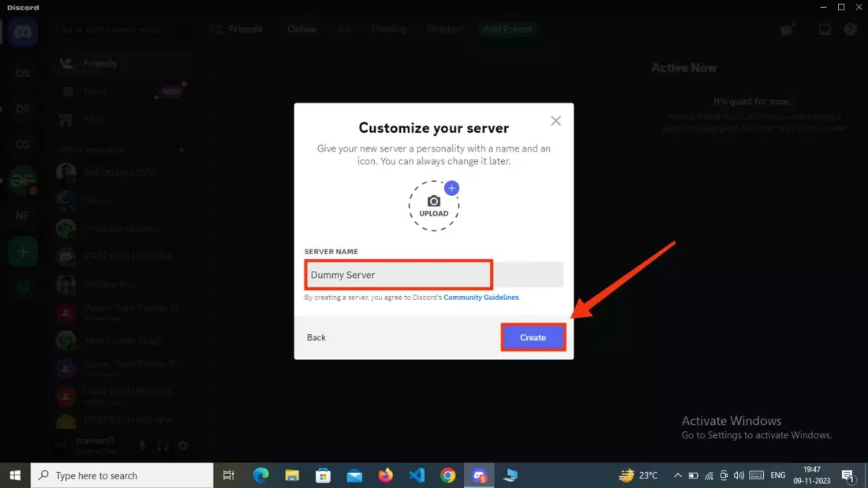Click the ENG language indicator
868x488 pixels.
778,475
